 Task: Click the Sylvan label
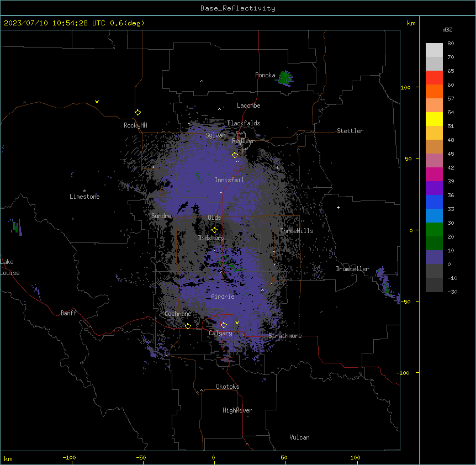point(215,135)
